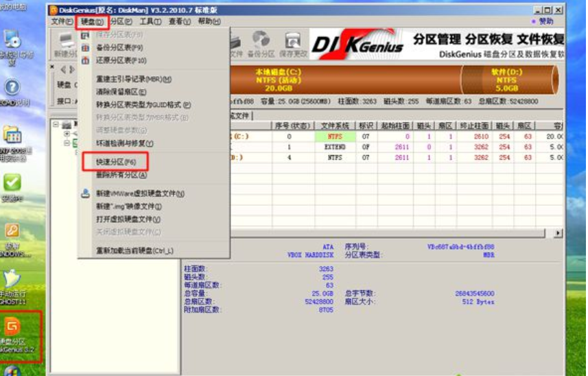Click the 26843545600 total bytes value
Image resolution: width=588 pixels, height=376 pixels.
[475, 294]
